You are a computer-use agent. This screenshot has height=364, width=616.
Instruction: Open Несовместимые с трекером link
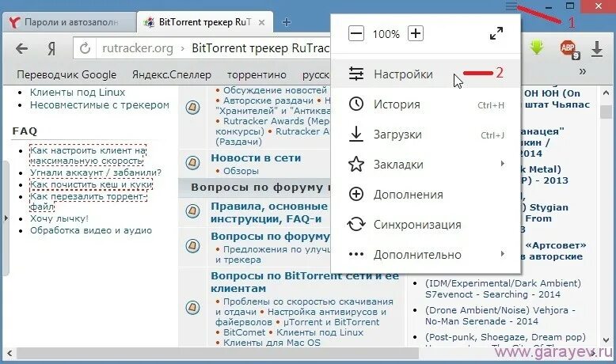click(x=100, y=104)
